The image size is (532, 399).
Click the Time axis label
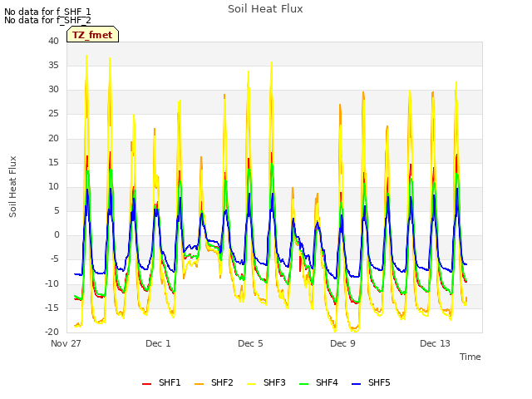(470, 357)
